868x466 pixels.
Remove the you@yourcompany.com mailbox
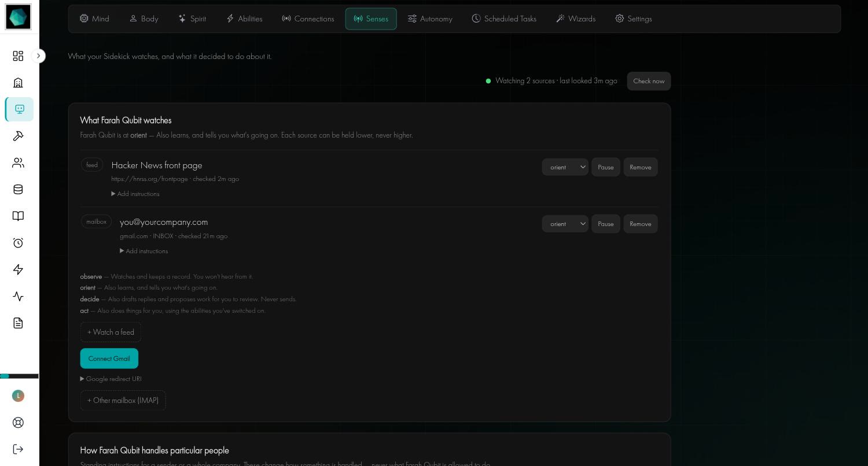(641, 224)
